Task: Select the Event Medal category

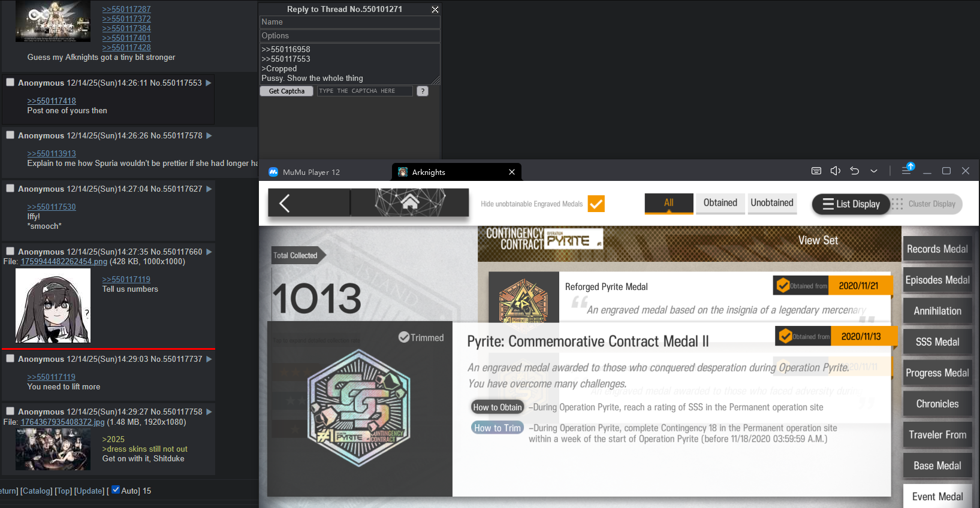Action: [937, 497]
